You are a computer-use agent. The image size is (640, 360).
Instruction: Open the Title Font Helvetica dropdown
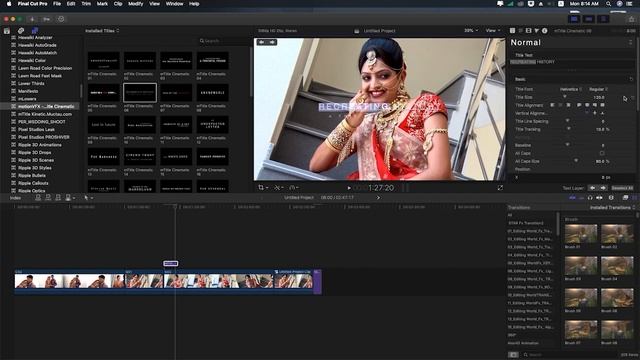point(571,89)
